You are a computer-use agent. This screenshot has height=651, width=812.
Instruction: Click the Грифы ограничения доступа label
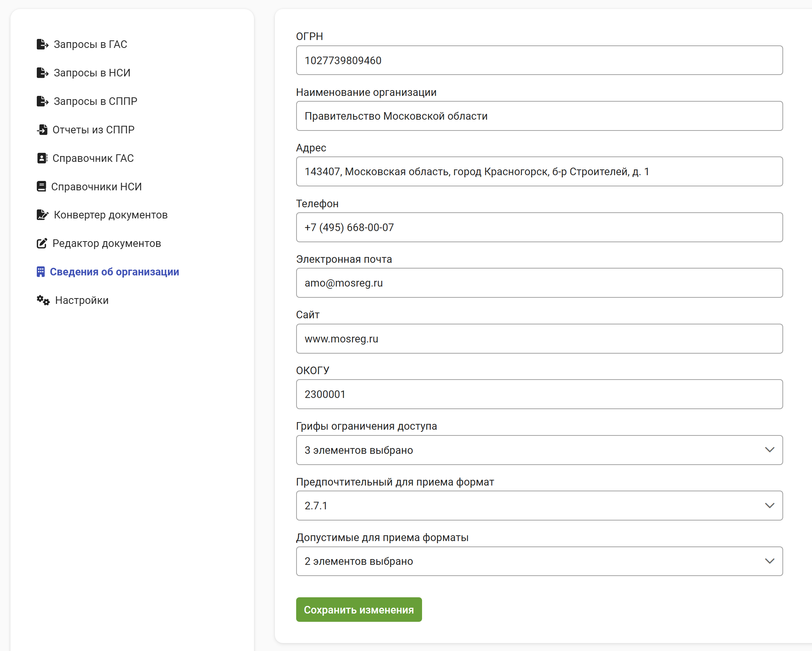(367, 426)
